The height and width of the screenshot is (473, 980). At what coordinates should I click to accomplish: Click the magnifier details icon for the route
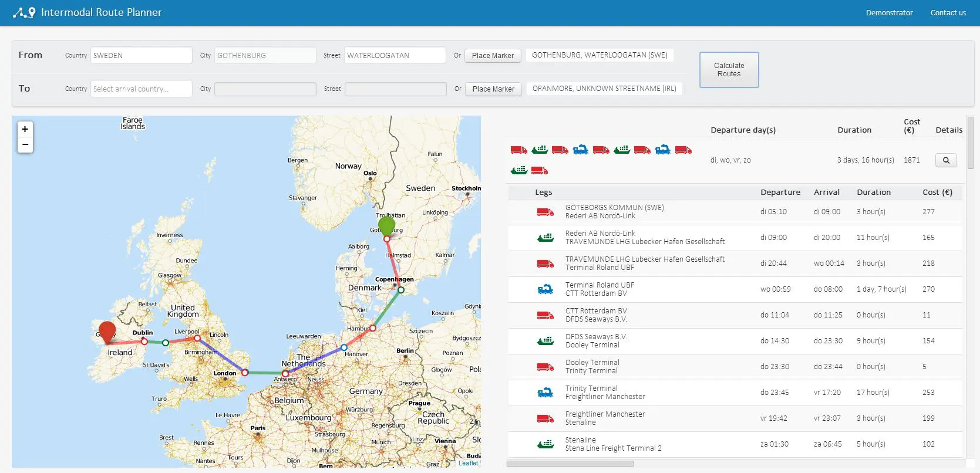click(945, 160)
